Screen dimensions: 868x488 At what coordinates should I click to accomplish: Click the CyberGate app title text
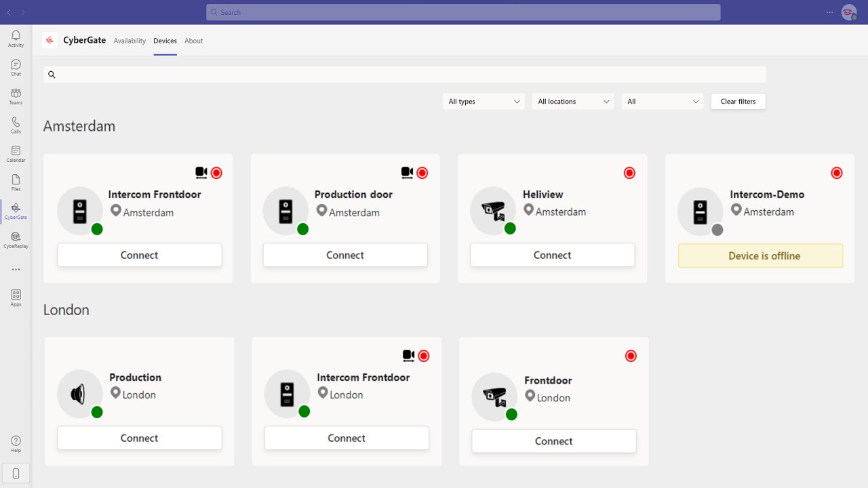(x=85, y=40)
